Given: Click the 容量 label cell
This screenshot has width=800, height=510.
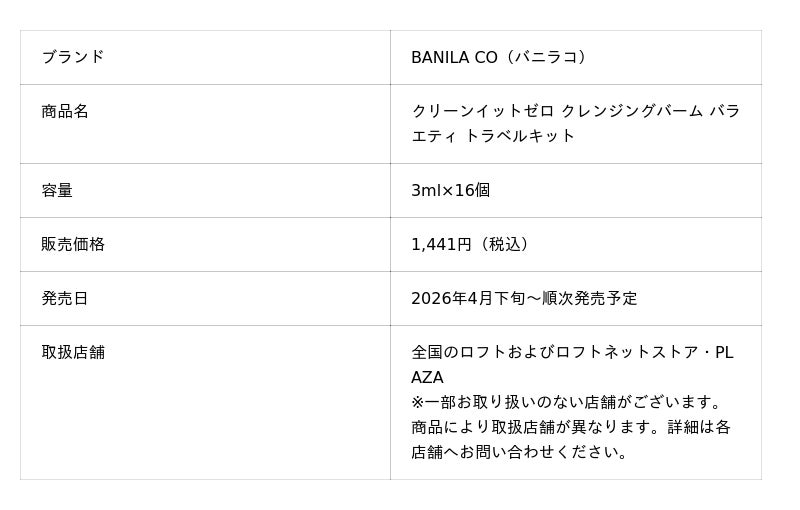Looking at the screenshot, I should coord(57,190).
